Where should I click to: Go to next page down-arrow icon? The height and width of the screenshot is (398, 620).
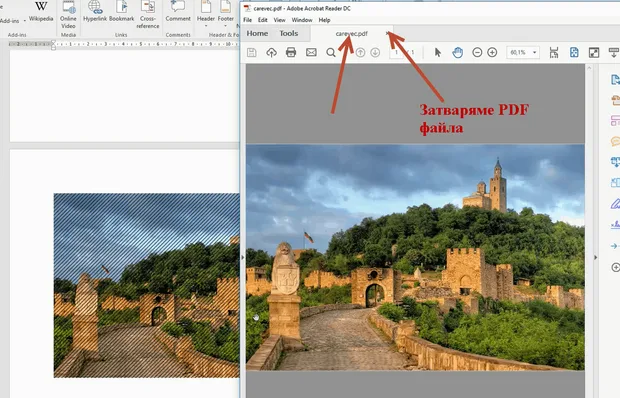[x=375, y=52]
